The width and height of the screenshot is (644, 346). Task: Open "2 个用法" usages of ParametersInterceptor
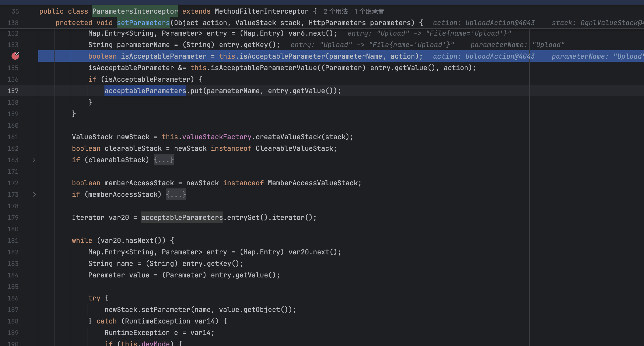click(336, 11)
